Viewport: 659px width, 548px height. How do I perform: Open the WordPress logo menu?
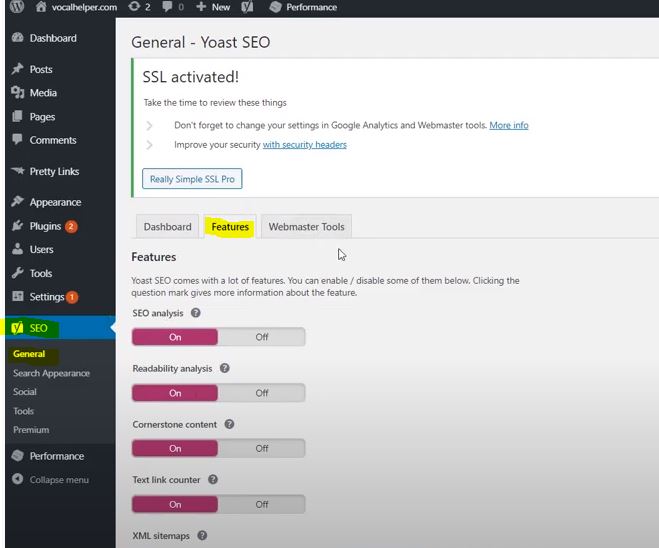17,7
